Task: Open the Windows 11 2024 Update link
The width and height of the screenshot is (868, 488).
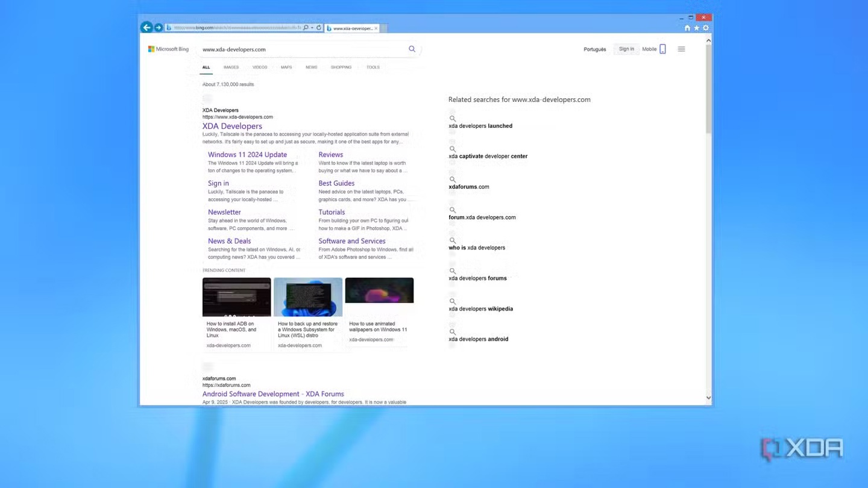Action: tap(247, 155)
